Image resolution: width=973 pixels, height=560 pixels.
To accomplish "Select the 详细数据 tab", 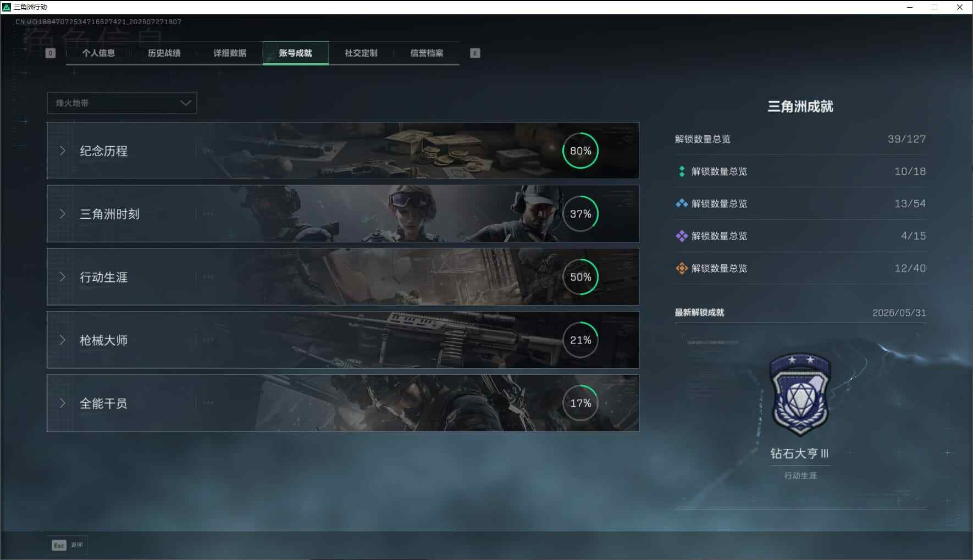I will [230, 53].
